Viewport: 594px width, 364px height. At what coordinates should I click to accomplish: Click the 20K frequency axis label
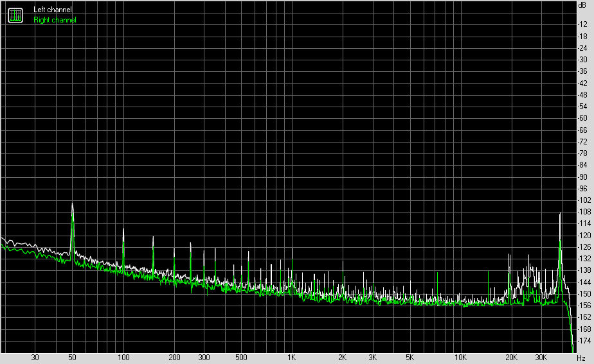[511, 358]
